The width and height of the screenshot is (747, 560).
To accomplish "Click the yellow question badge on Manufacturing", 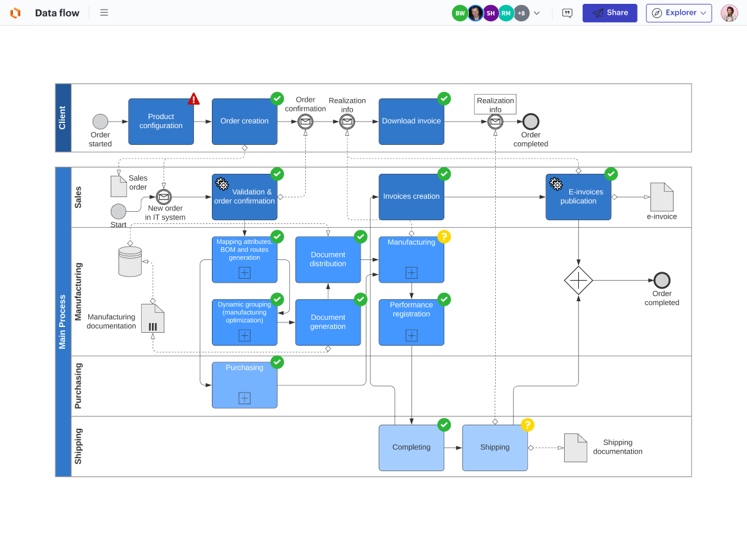I will [444, 237].
